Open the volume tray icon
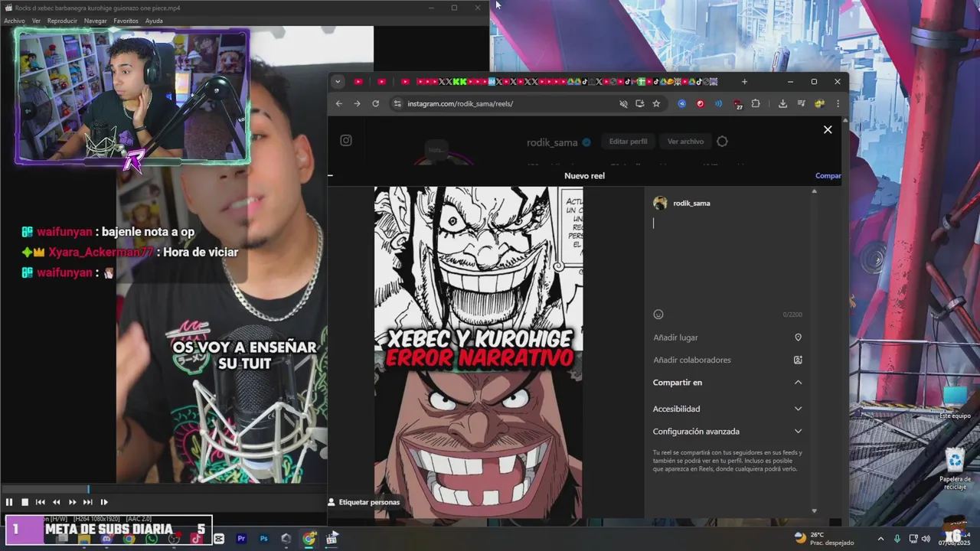The height and width of the screenshot is (551, 980). point(925,539)
